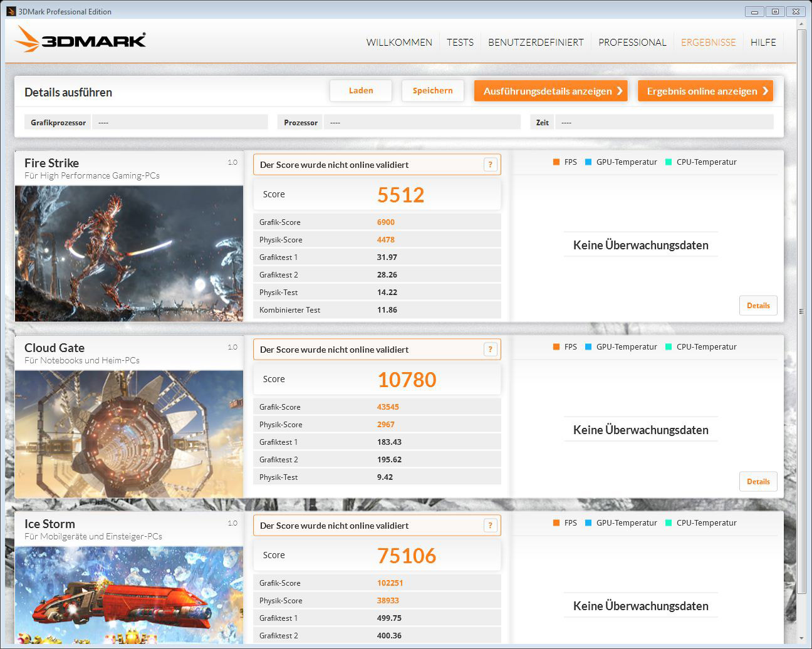This screenshot has height=649, width=812.
Task: Click Cloud Gate 'nicht online validiert' banner
Action: [x=377, y=350]
